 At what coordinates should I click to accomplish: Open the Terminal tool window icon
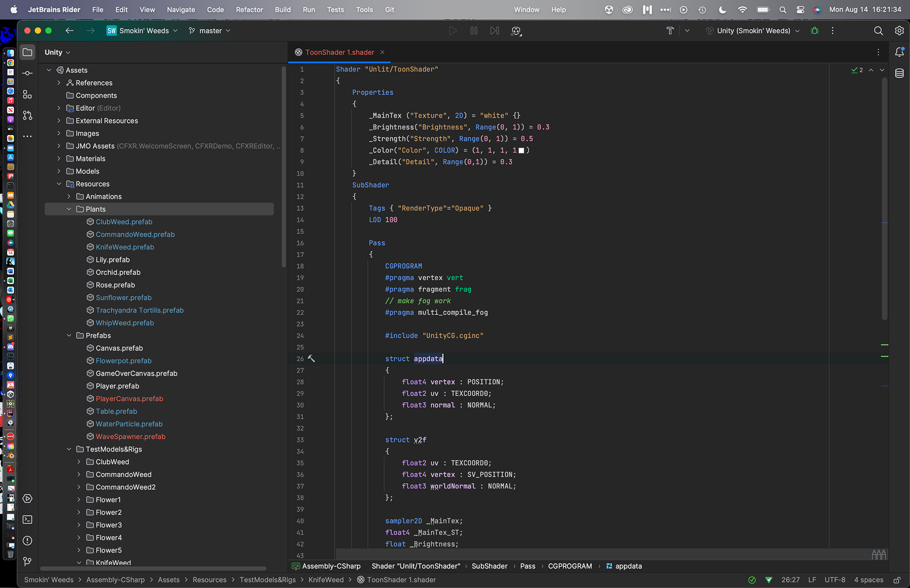tap(27, 520)
